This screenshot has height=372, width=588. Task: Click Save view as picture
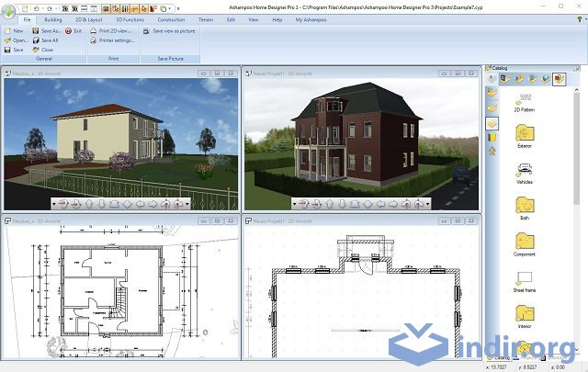(x=169, y=30)
